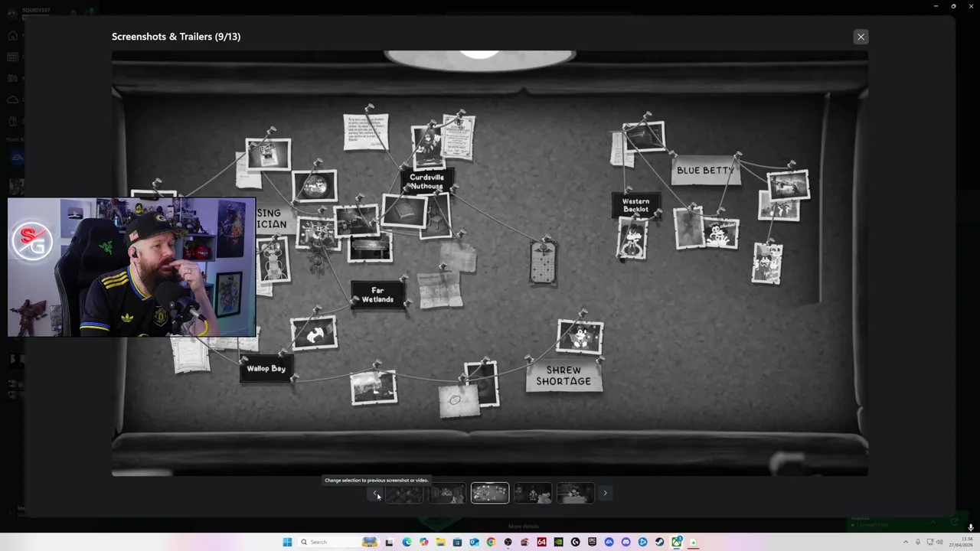Screen dimensions: 980x551
Task: Open Discord from the taskbar
Action: [626, 542]
